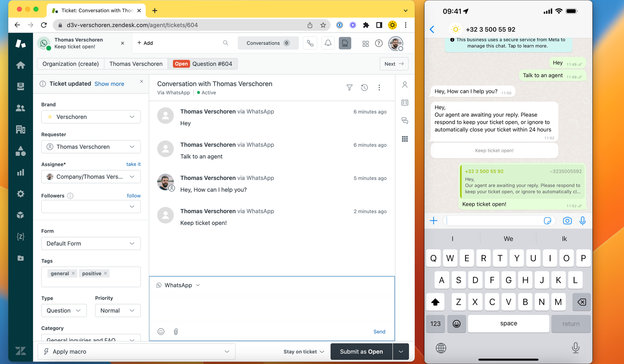Image resolution: width=624 pixels, height=364 pixels.
Task: Show ticket events history clock icon
Action: (x=364, y=88)
